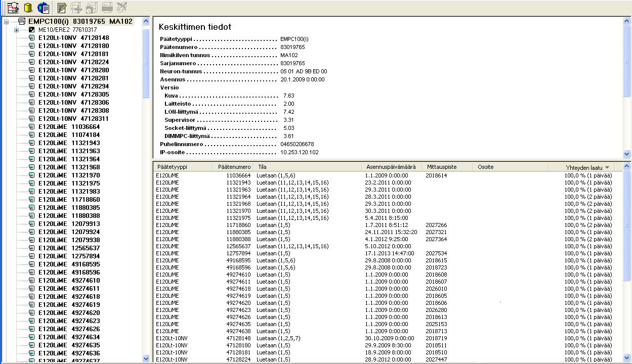The width and height of the screenshot is (632, 364).
Task: Click Neuron-tunnus value 05 01 AD 9B ED 00
Action: [x=304, y=71]
